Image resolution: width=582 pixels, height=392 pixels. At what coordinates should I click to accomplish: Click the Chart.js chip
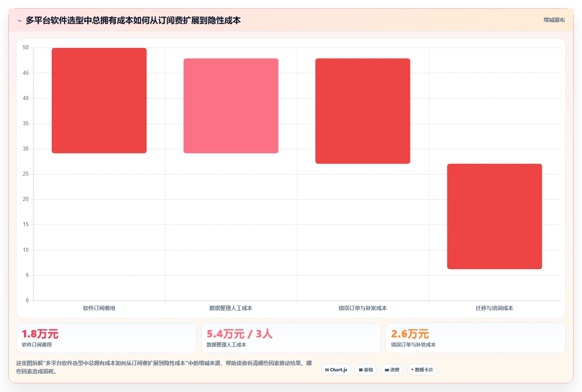[x=336, y=370]
